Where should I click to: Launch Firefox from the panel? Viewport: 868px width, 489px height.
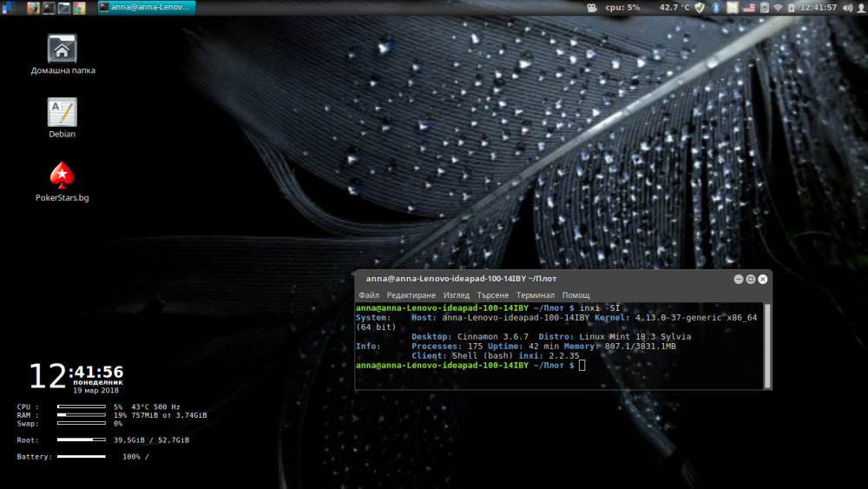click(33, 8)
